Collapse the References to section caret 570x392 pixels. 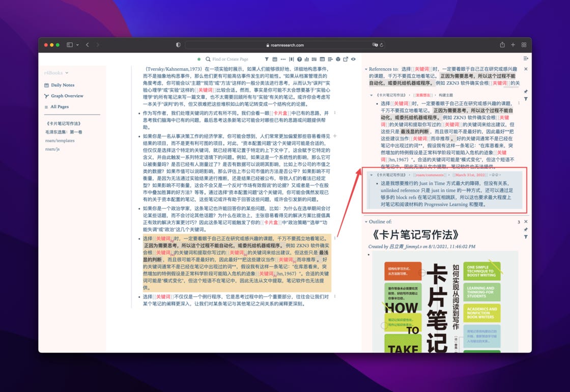[x=366, y=69]
